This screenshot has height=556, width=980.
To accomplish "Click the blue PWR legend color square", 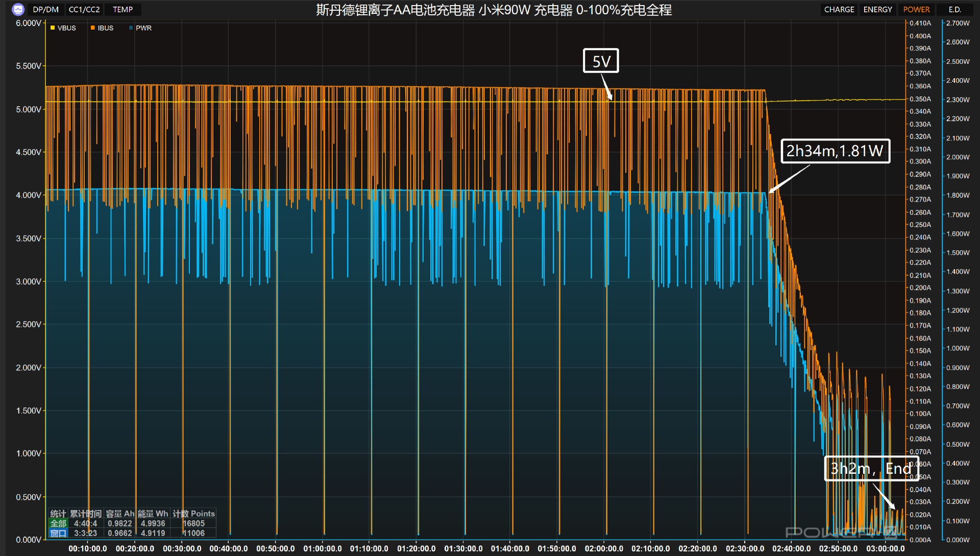I will (x=131, y=28).
